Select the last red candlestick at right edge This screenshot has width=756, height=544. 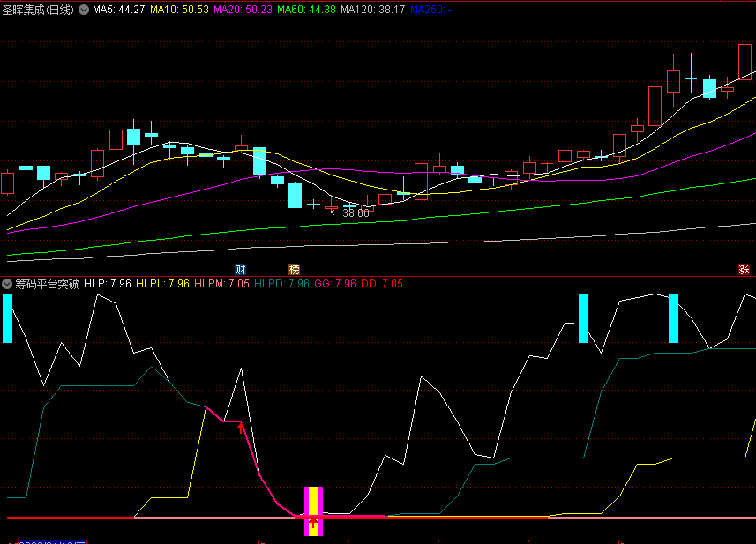pyautogui.click(x=745, y=62)
